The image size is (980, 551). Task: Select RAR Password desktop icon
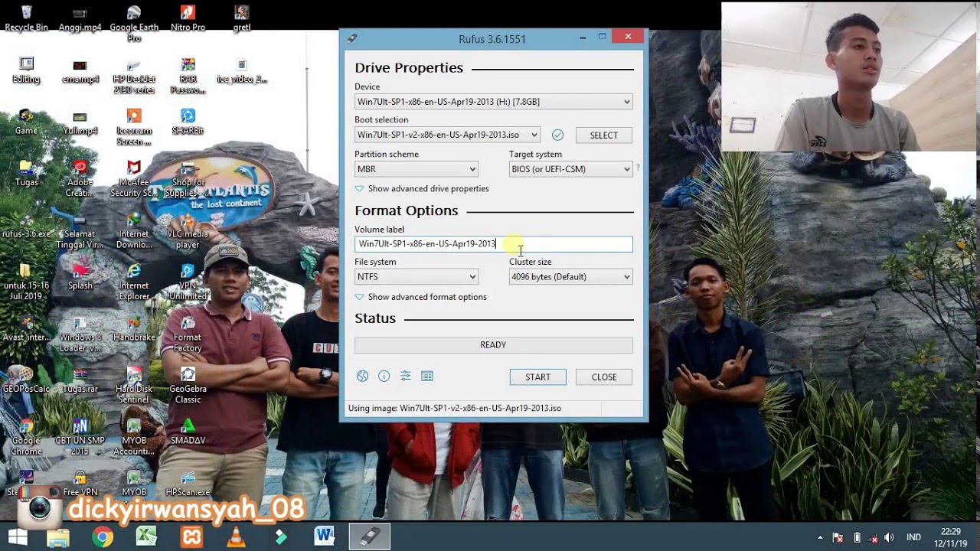(188, 76)
